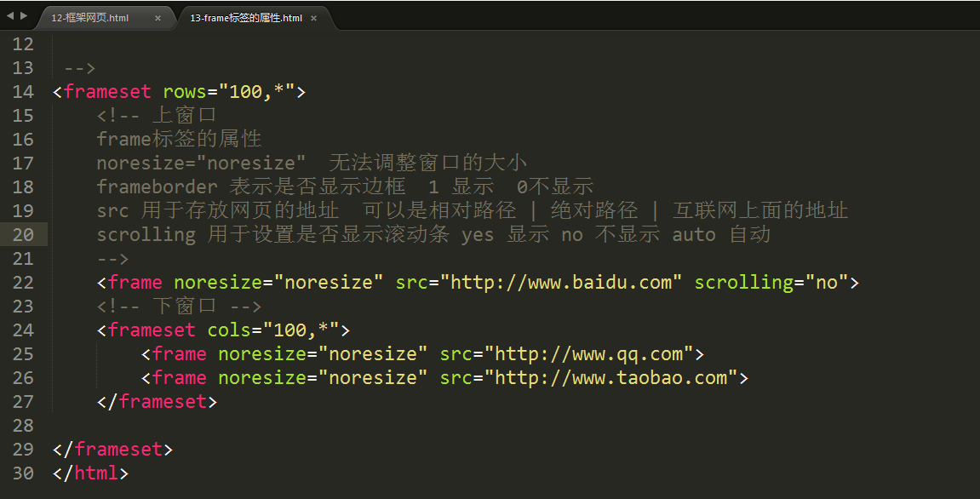
Task: Click line number 14 in the gutter
Action: pyautogui.click(x=23, y=92)
